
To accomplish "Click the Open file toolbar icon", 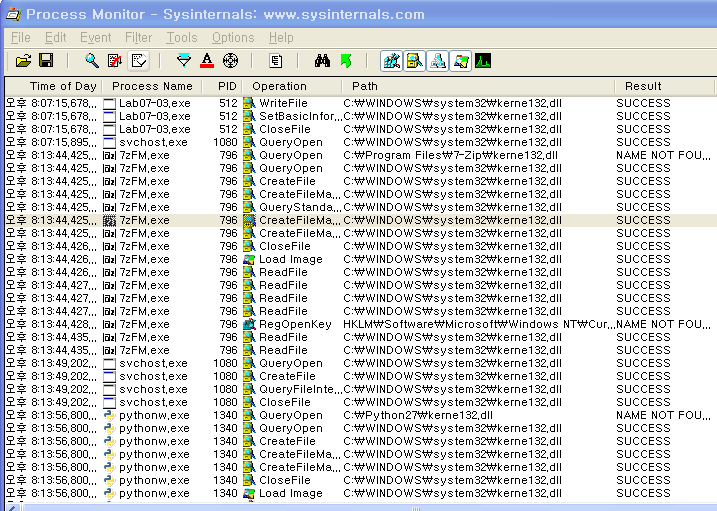I will (23, 60).
